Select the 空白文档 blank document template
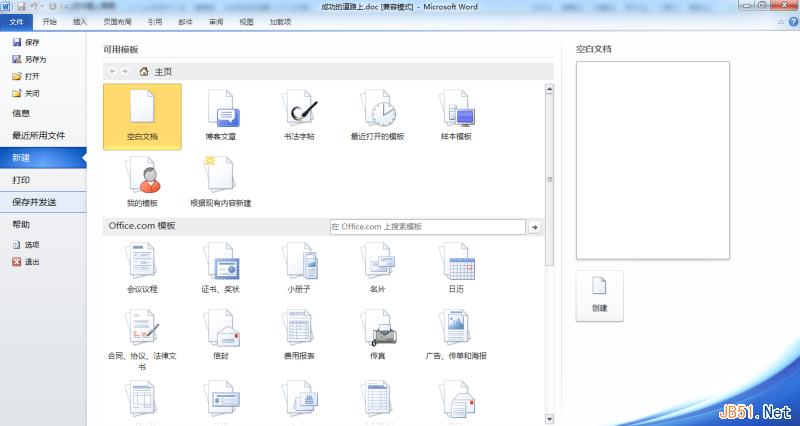This screenshot has height=426, width=800. 142,117
